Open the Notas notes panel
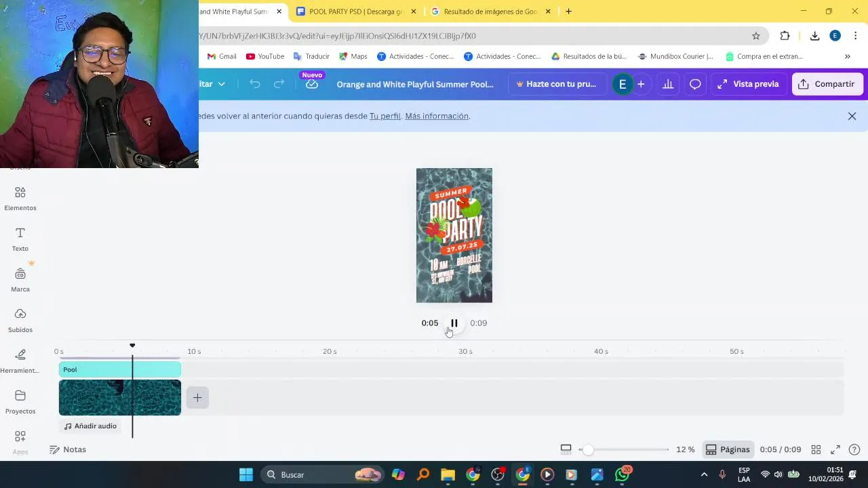Screen dimensions: 868x488 tap(68, 449)
